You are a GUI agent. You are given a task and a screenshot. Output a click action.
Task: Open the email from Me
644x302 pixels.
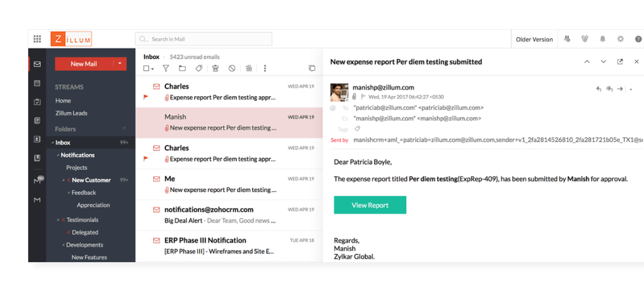(229, 185)
